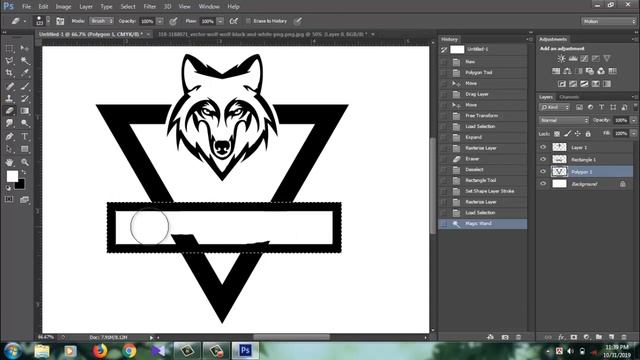Select the Hand tool
Screen dimensions: 640x360
(x=9, y=162)
